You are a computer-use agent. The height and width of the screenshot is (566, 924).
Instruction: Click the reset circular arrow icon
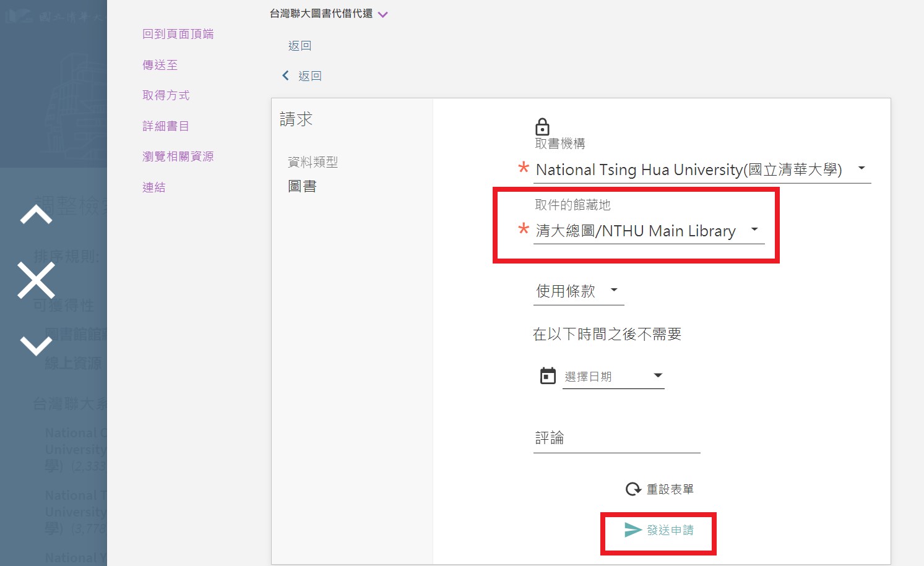[x=633, y=489]
